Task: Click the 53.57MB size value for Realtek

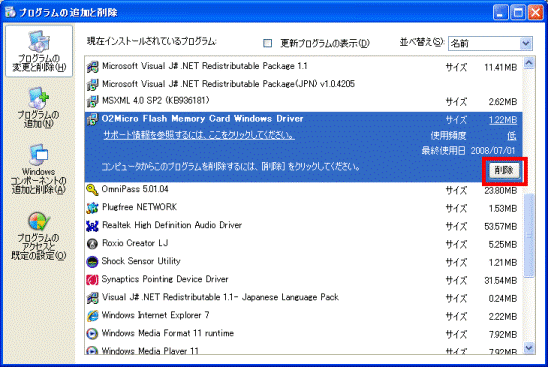Action: tap(500, 226)
